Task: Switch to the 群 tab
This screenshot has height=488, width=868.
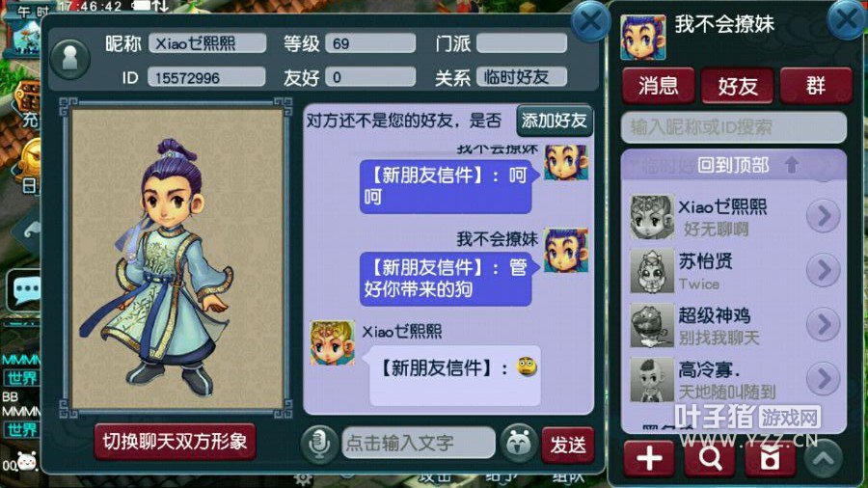Action: click(x=815, y=86)
